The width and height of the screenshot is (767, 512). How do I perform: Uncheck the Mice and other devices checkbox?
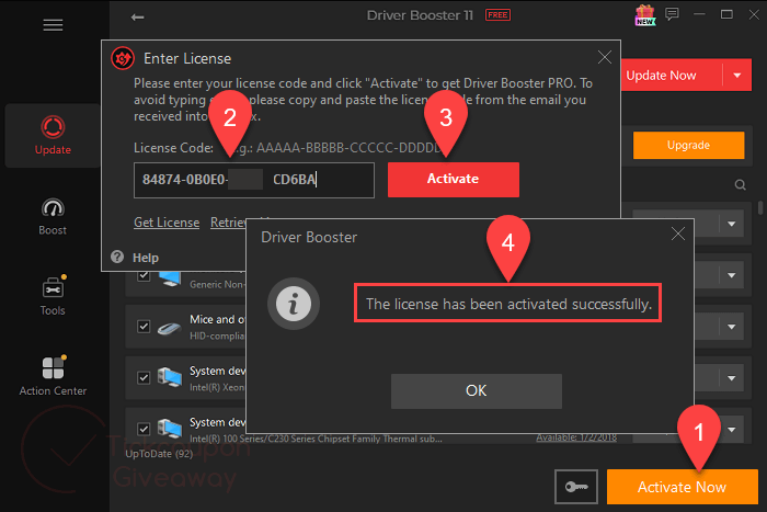pos(144,326)
